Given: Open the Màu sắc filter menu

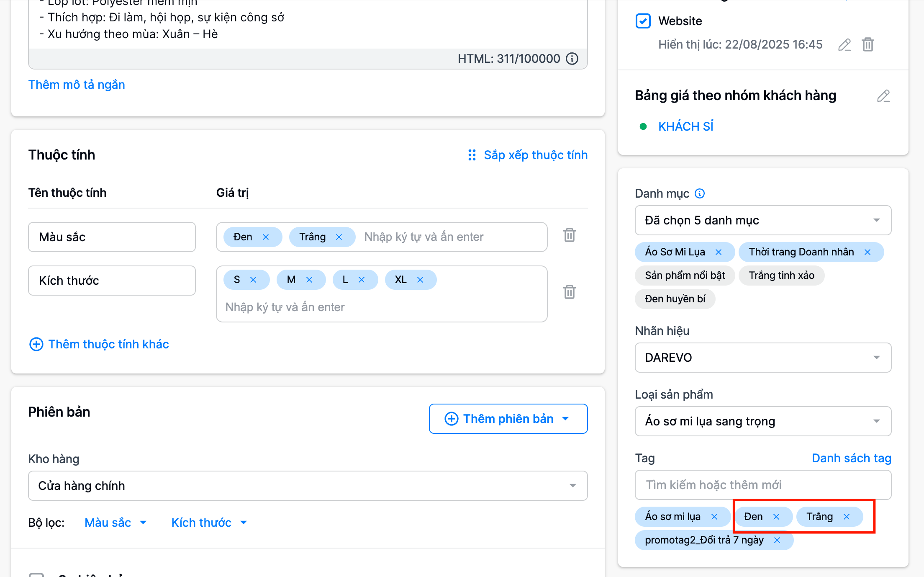Looking at the screenshot, I should point(116,523).
